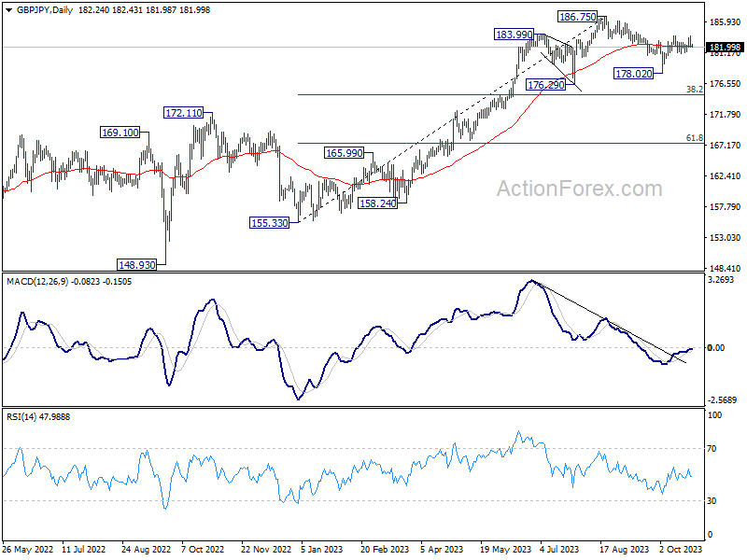The height and width of the screenshot is (560, 747).
Task: Click the 61.8 Fibonacci level label
Action: (x=694, y=137)
